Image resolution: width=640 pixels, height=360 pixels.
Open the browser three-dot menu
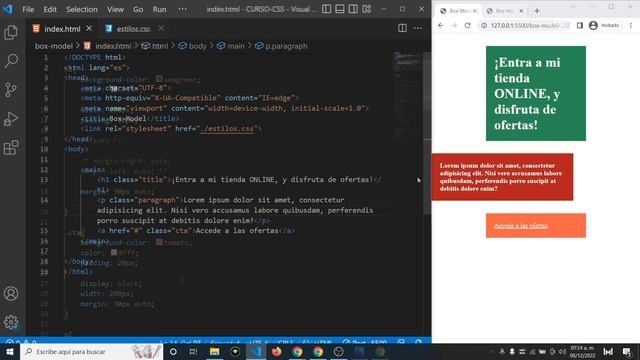coord(631,25)
